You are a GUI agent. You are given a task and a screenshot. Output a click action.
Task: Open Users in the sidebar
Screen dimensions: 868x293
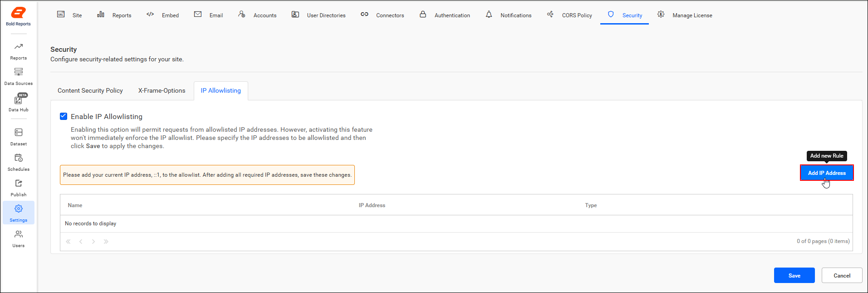[19, 239]
